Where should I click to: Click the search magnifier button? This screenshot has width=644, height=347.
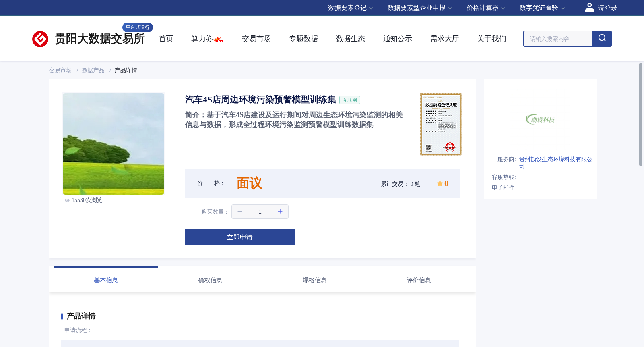click(602, 39)
